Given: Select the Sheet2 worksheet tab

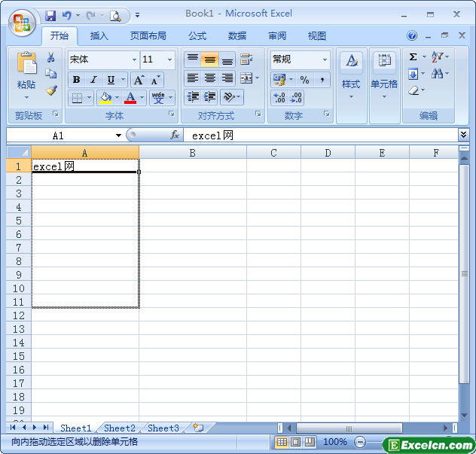Looking at the screenshot, I should click(x=119, y=428).
